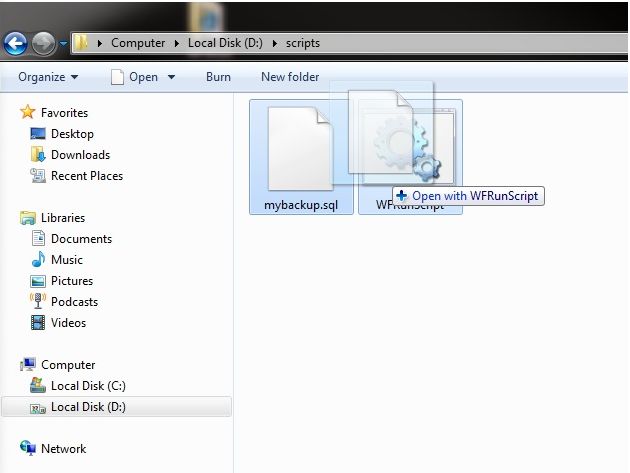The width and height of the screenshot is (630, 473).
Task: Open Local Disk (C:) in navigation pane
Action: 88,386
